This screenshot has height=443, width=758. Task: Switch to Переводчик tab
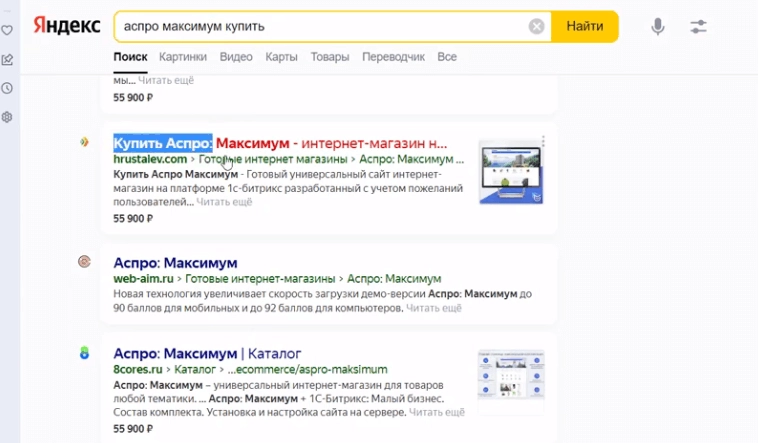[x=394, y=57]
